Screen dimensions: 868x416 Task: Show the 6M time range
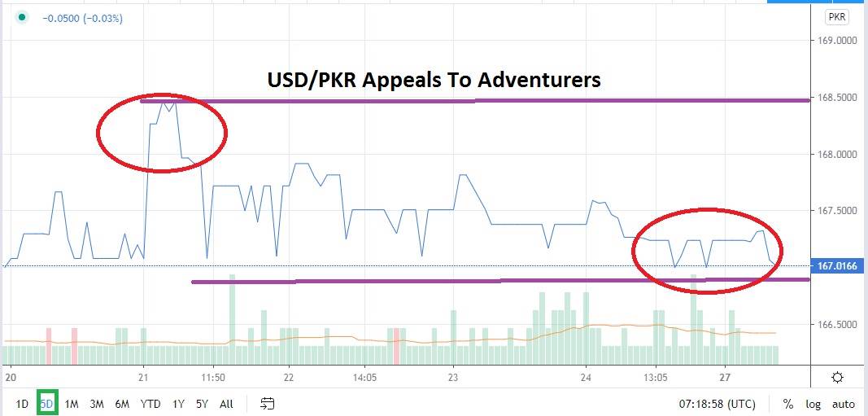122,403
